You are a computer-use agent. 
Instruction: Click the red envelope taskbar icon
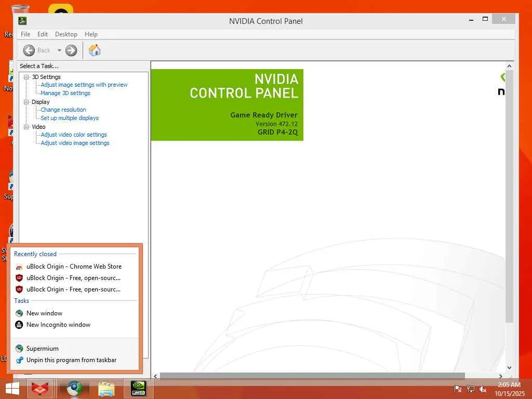39,389
